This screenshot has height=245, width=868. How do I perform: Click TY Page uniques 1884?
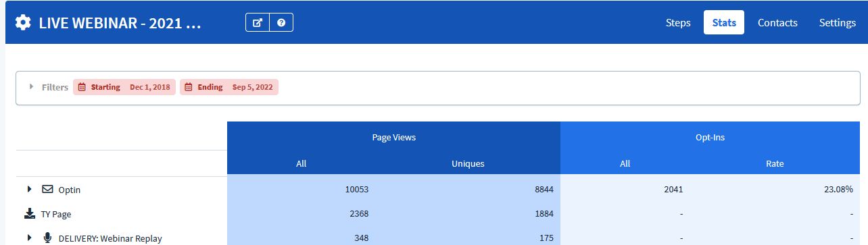544,214
